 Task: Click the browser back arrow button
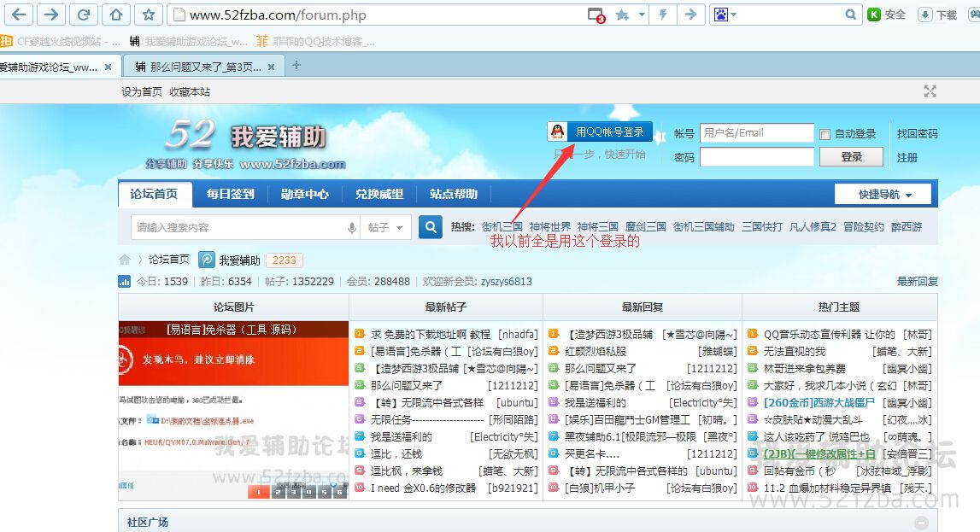pyautogui.click(x=20, y=15)
